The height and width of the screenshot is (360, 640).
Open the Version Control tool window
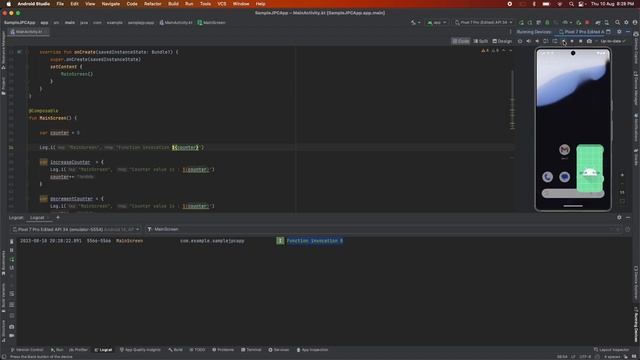27,350
